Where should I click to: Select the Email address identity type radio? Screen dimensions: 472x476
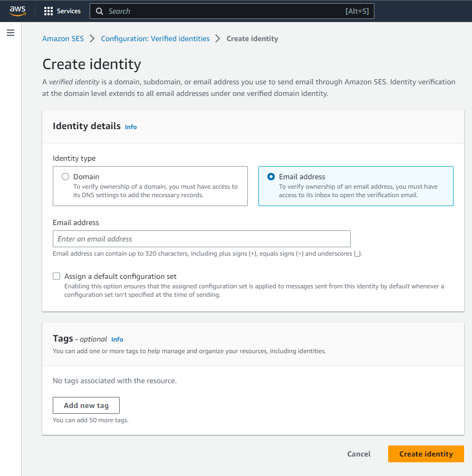point(271,177)
